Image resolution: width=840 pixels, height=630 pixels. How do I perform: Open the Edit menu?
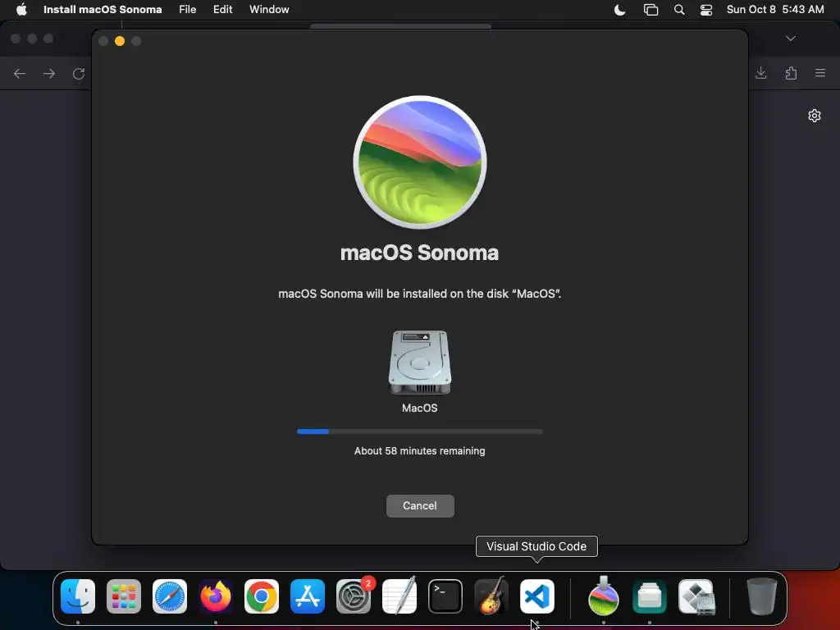click(x=223, y=10)
